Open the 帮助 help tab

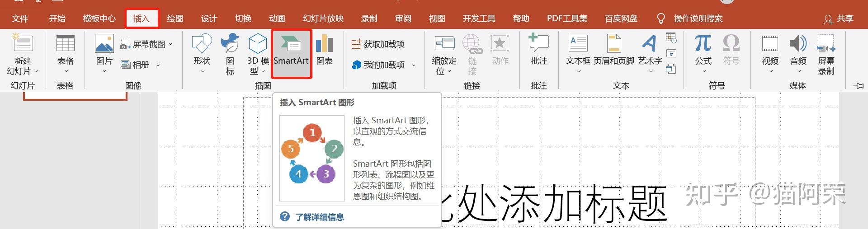pos(521,19)
